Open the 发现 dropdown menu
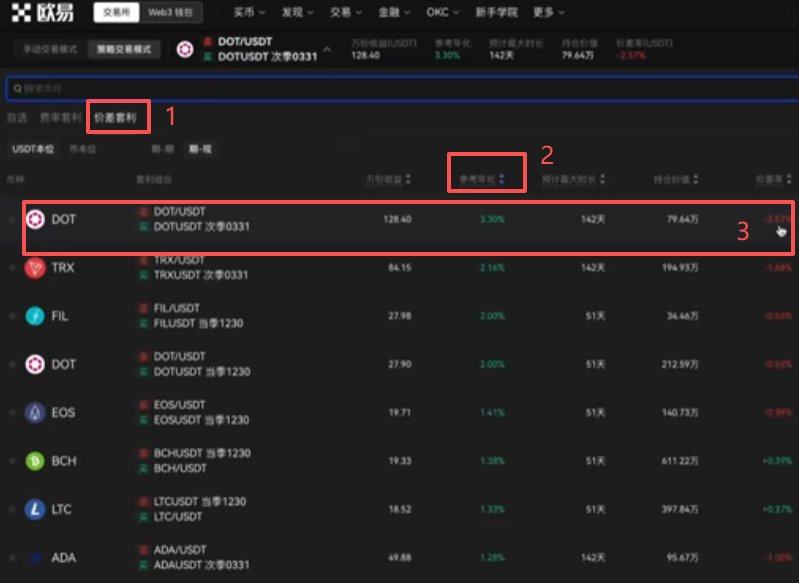799x583 pixels. coord(298,12)
